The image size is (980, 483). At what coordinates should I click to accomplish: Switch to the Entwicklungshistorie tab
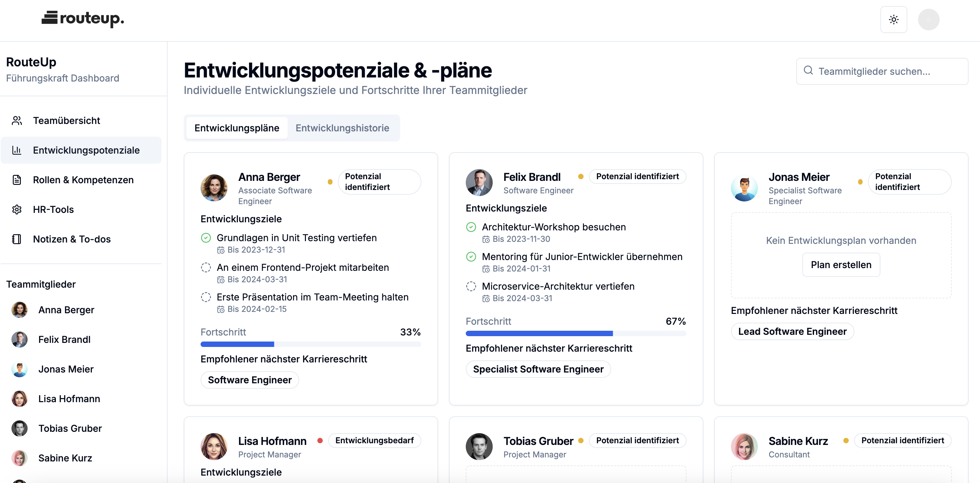click(x=342, y=128)
